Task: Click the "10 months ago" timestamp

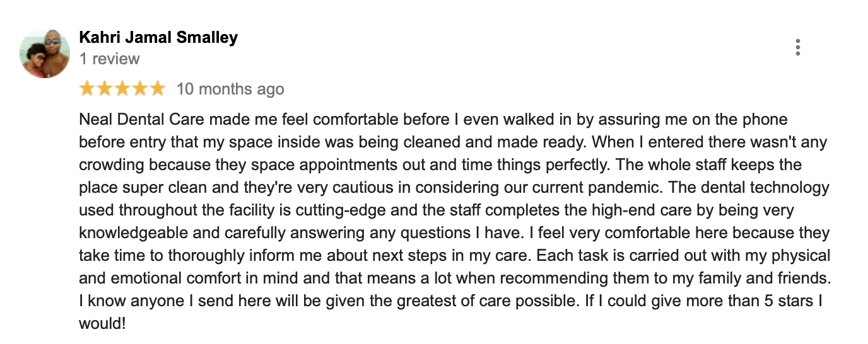Action: (x=230, y=89)
